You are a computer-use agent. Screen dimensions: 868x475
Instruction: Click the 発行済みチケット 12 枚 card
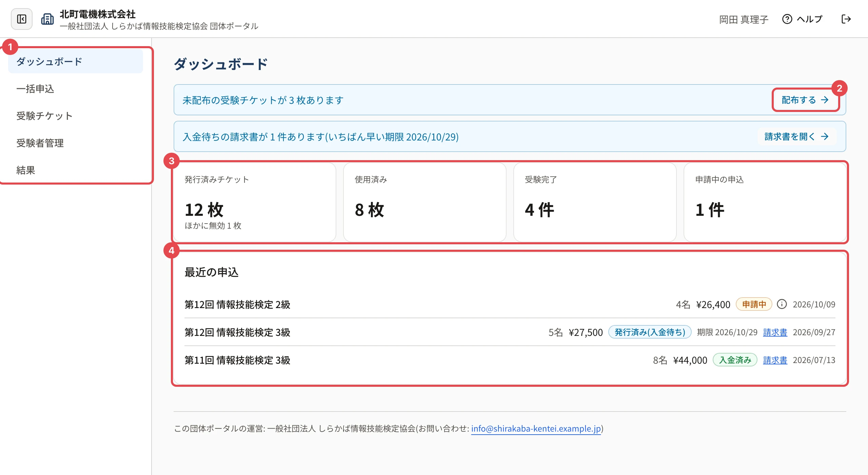click(255, 202)
